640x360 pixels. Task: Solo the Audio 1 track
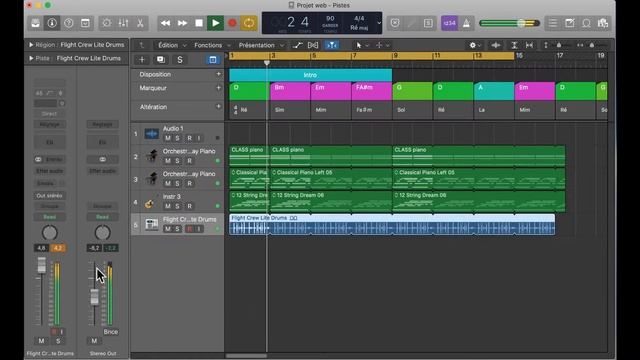click(x=177, y=138)
